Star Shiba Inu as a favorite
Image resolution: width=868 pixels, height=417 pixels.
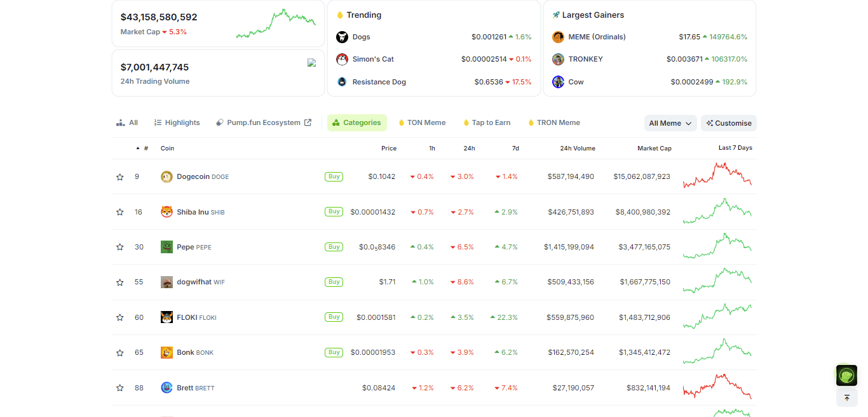[120, 212]
